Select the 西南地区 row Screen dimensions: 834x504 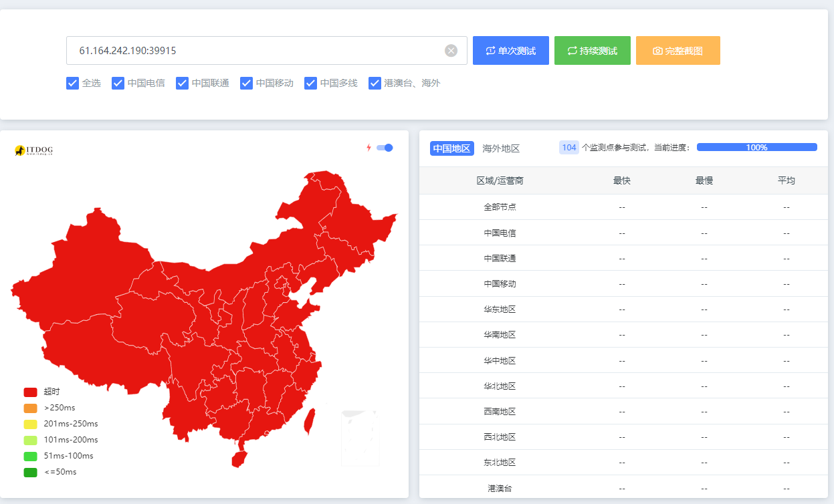pos(623,411)
